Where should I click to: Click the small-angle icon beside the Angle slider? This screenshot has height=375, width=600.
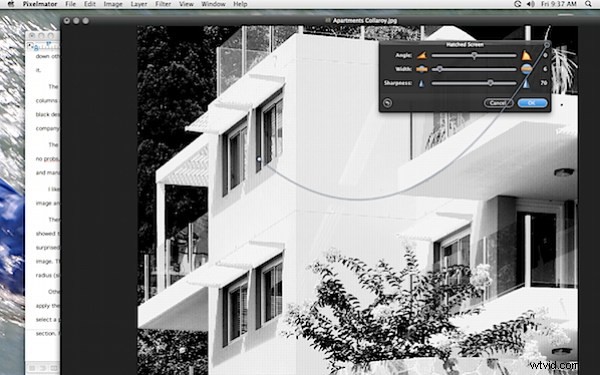(421, 56)
